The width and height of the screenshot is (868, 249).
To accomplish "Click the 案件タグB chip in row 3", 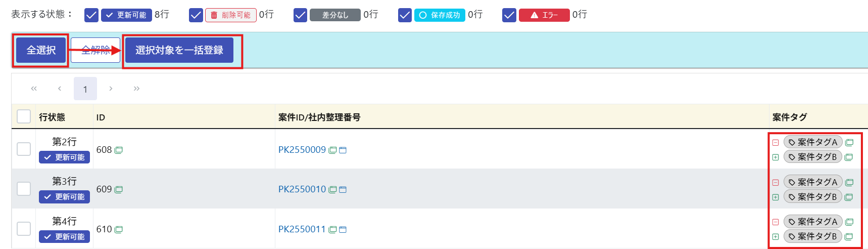I will click(x=812, y=197).
